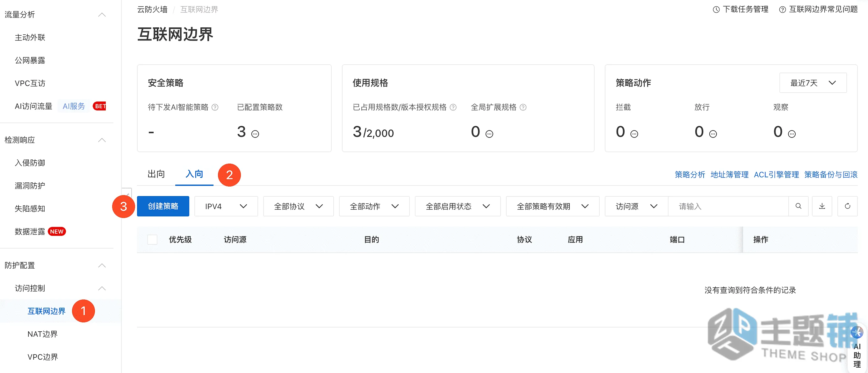Click the refresh list icon
The image size is (868, 373).
tap(847, 206)
